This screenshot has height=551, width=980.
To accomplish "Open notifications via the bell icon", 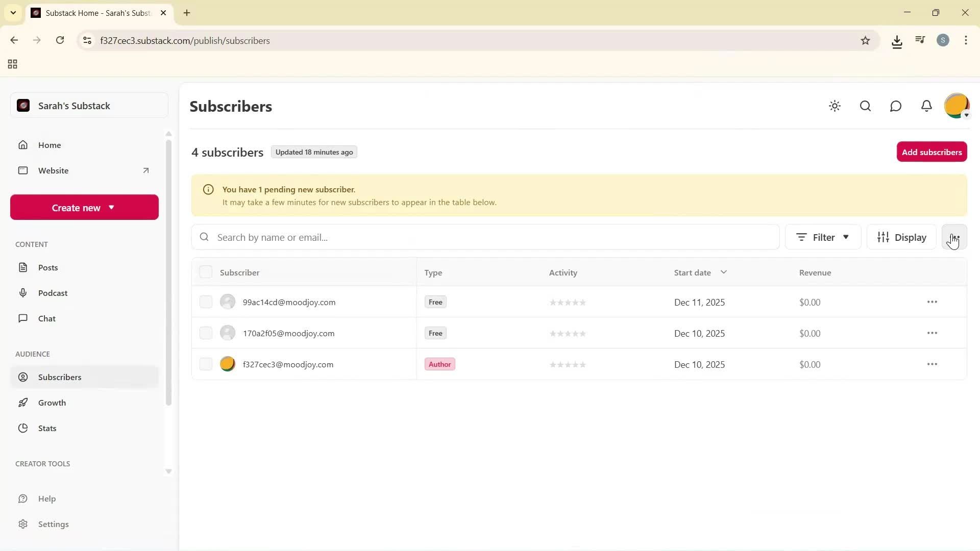I will [x=926, y=106].
